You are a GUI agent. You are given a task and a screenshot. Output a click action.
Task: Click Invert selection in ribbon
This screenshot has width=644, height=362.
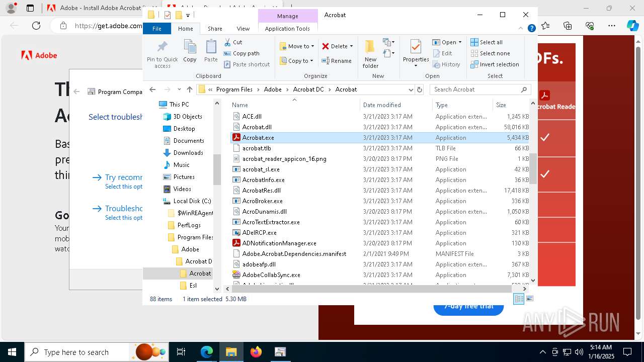tap(495, 64)
